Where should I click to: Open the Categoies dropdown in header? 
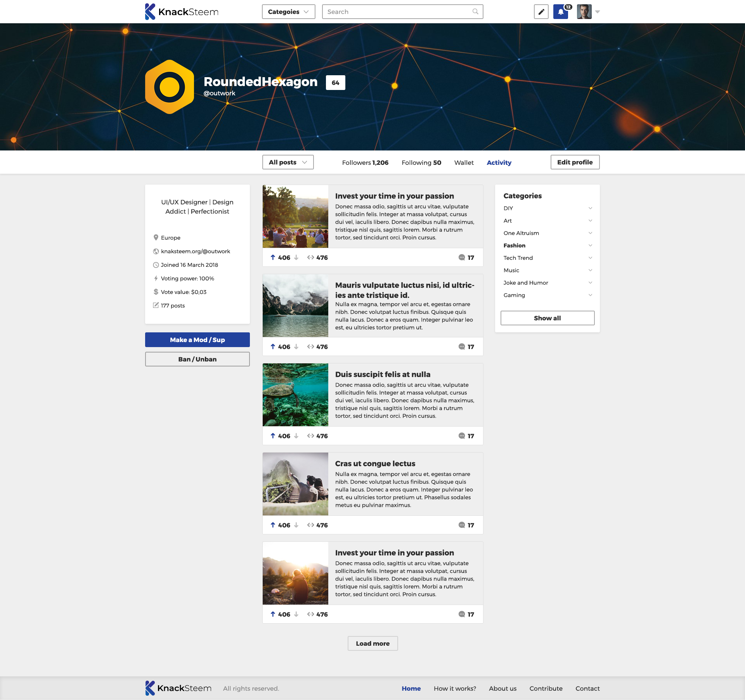pos(288,12)
